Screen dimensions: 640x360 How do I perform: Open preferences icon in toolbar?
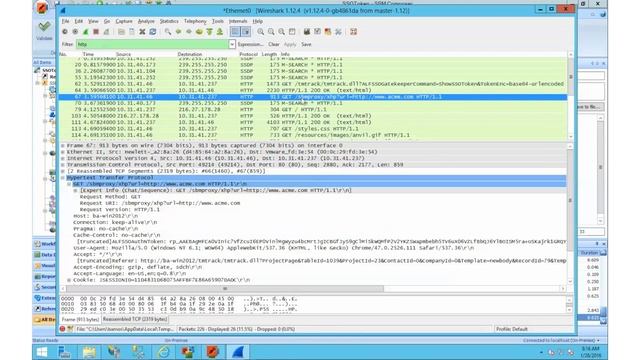(x=338, y=32)
